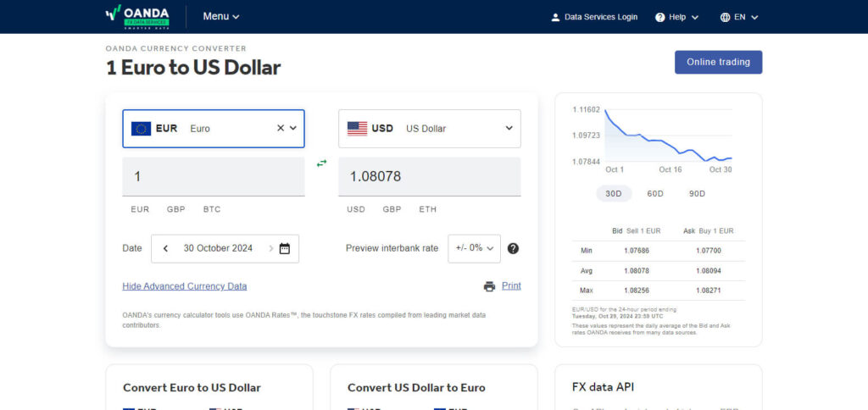Click the FX data API heading
This screenshot has width=868, height=410.
pos(604,387)
